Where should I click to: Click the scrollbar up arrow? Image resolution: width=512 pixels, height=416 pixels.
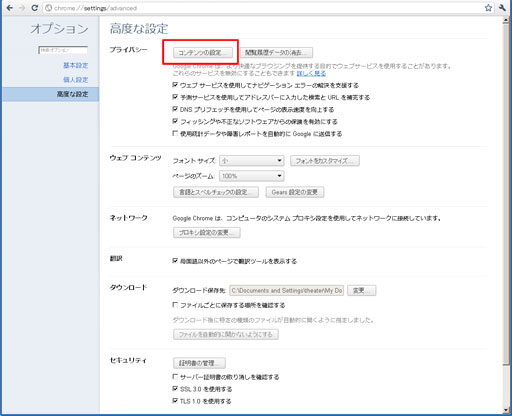coord(506,20)
